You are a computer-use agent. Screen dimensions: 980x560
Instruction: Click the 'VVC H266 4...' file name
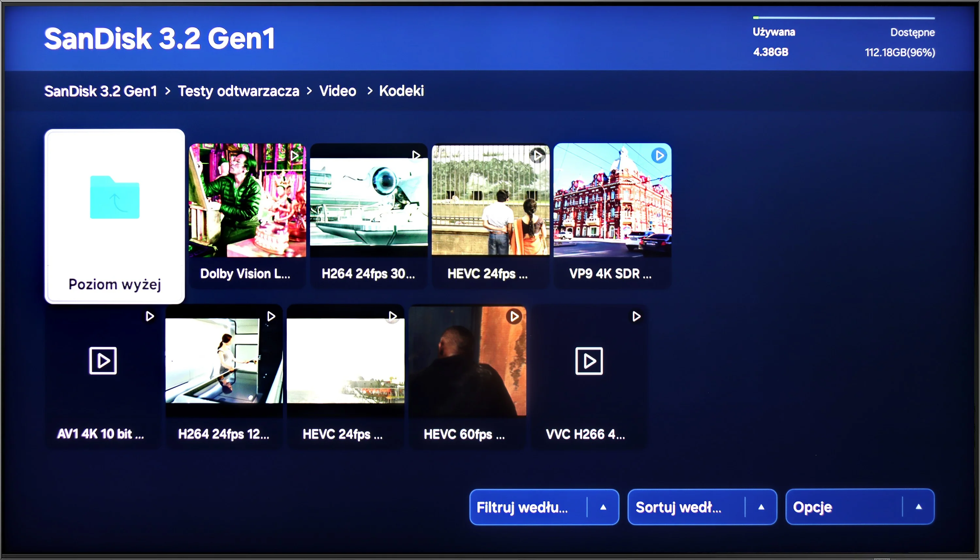(586, 434)
